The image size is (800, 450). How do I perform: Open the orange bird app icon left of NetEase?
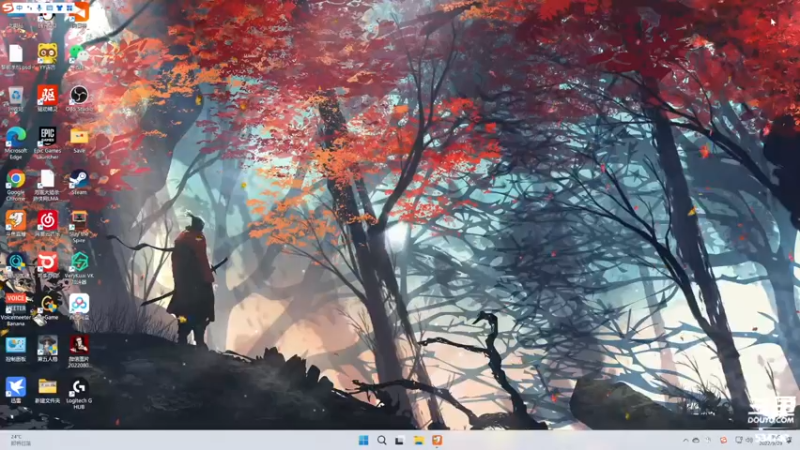[15, 221]
